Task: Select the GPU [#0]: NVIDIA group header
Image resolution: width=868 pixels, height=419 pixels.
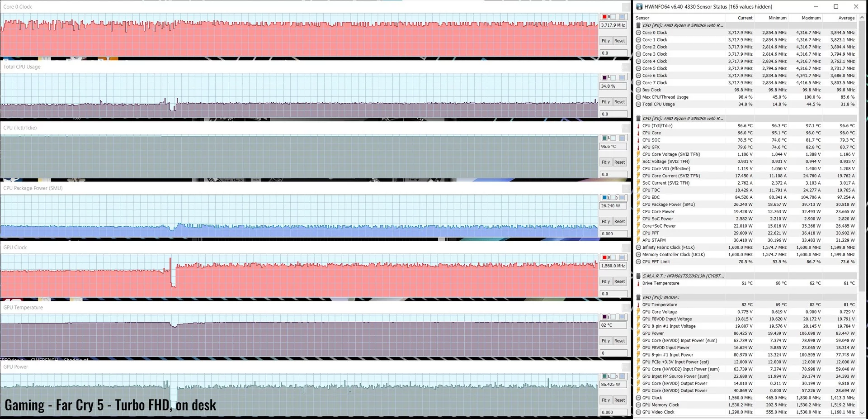Action: (x=660, y=298)
